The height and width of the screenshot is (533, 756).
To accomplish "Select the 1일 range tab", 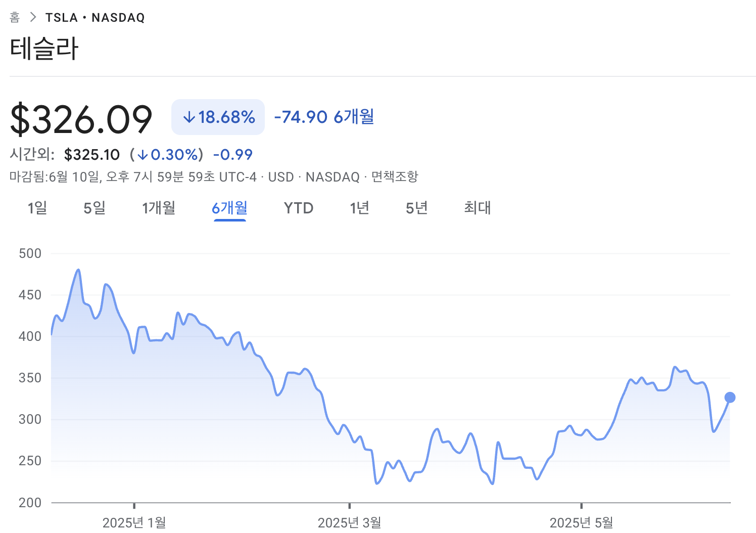I will pos(37,208).
